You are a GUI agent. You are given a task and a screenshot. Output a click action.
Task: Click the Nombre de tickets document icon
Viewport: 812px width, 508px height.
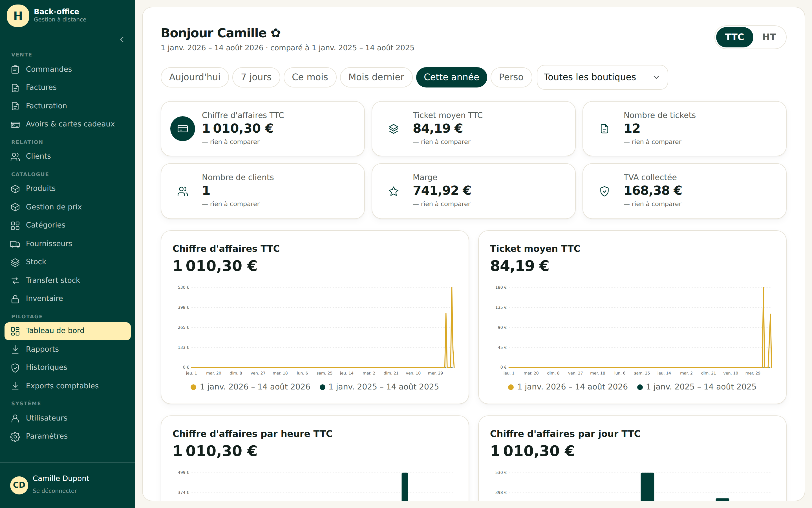click(604, 129)
